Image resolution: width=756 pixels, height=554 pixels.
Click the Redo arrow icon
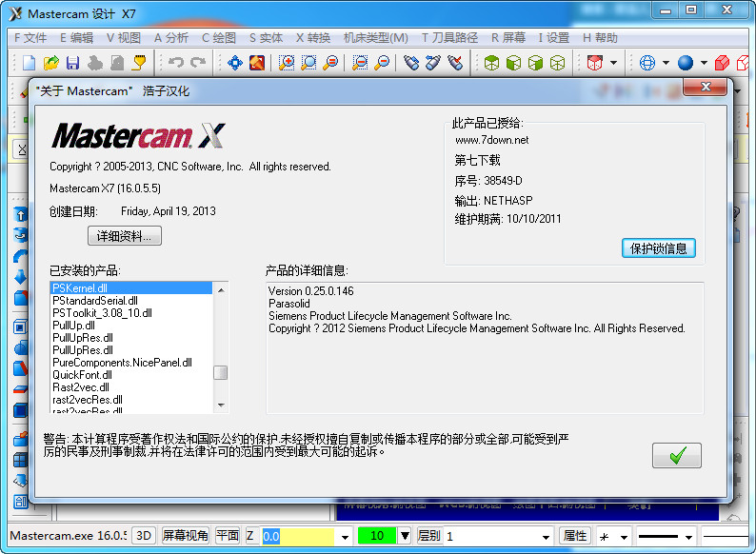198,62
